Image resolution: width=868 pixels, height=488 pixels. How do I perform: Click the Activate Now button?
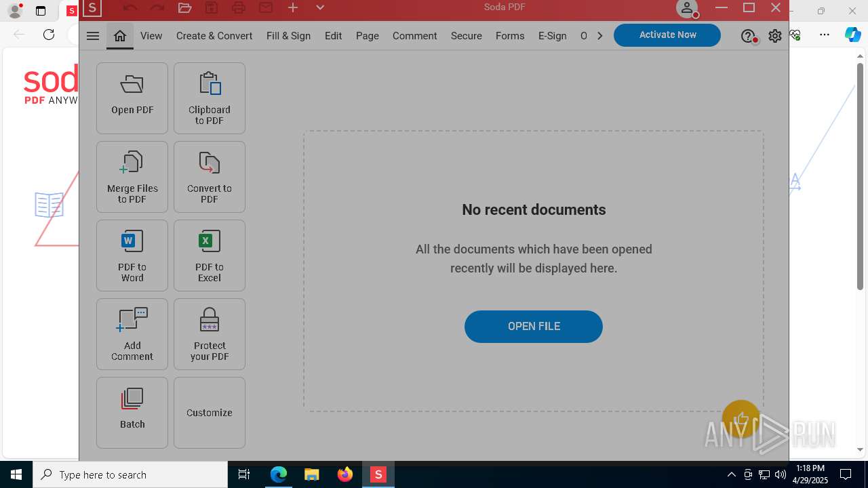point(667,35)
